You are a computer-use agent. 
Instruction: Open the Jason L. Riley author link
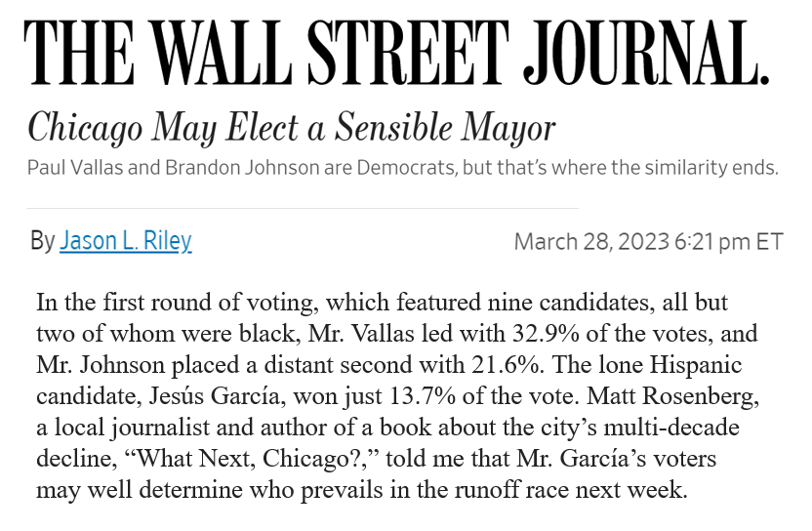tap(125, 241)
